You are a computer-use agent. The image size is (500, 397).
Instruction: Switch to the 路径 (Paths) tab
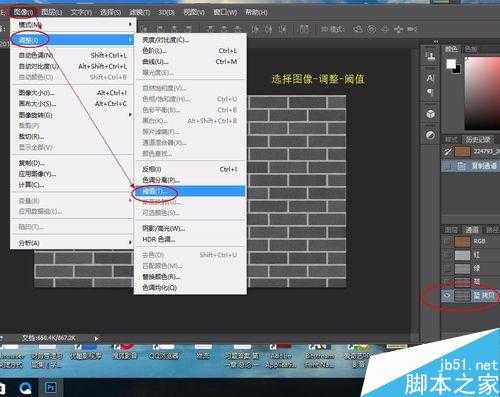(x=492, y=230)
